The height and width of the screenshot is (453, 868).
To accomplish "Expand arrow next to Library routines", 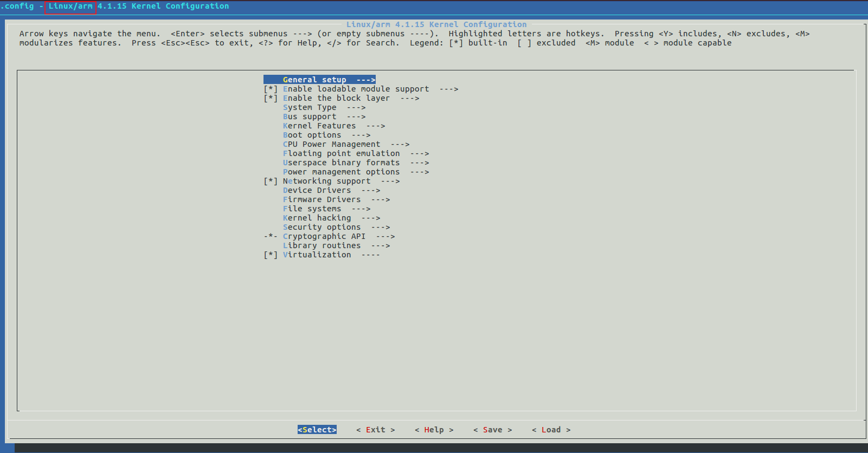I will pos(381,245).
